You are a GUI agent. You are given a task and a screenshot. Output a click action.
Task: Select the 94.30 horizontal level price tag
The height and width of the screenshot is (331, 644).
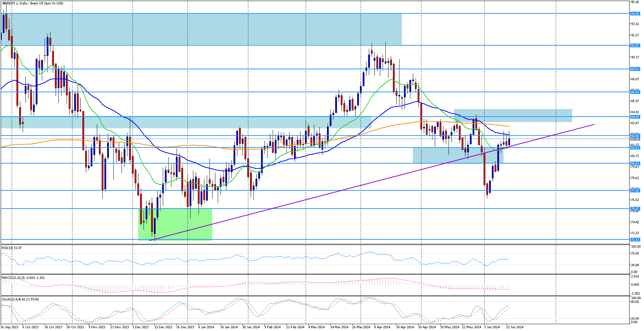635,14
